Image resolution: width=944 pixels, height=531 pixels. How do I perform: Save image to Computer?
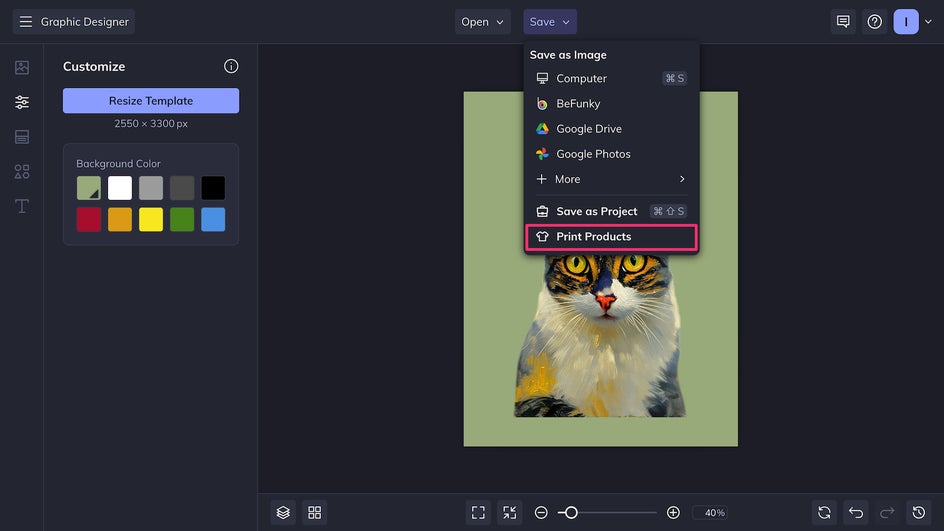610,78
